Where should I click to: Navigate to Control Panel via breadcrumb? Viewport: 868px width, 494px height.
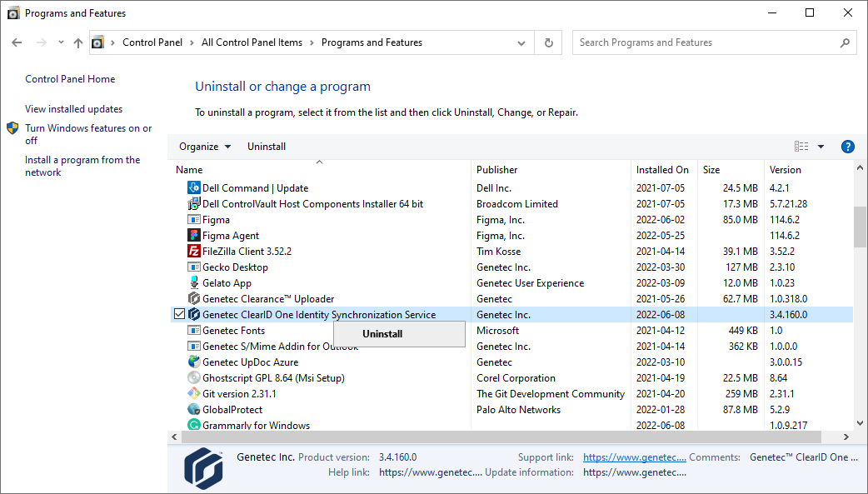pos(152,42)
